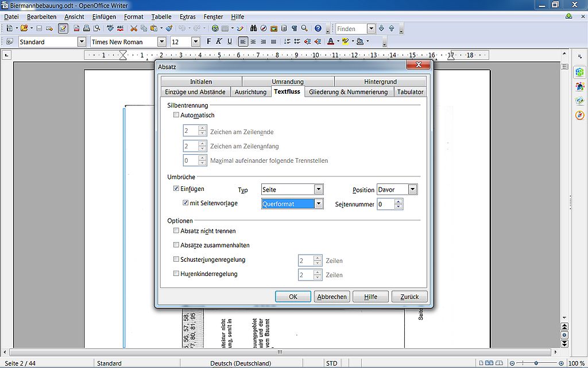This screenshot has width=588, height=368.
Task: Click the Underline (U) icon in toolbar
Action: coord(230,41)
